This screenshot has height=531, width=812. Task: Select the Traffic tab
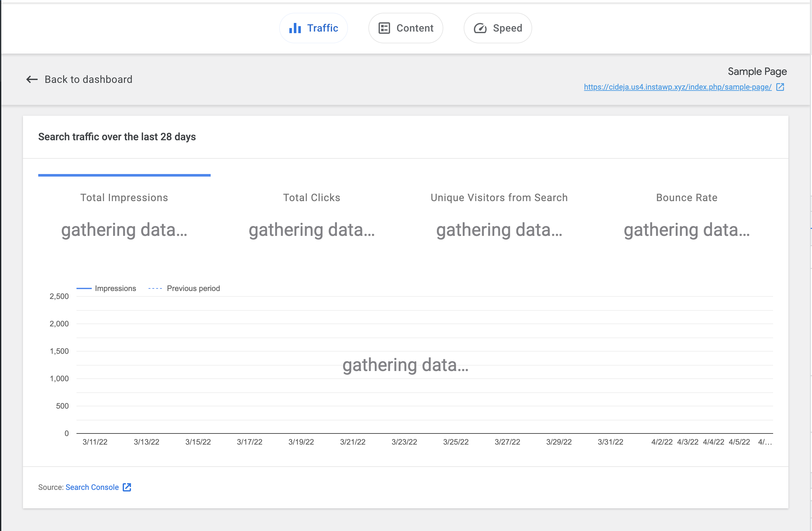point(322,28)
